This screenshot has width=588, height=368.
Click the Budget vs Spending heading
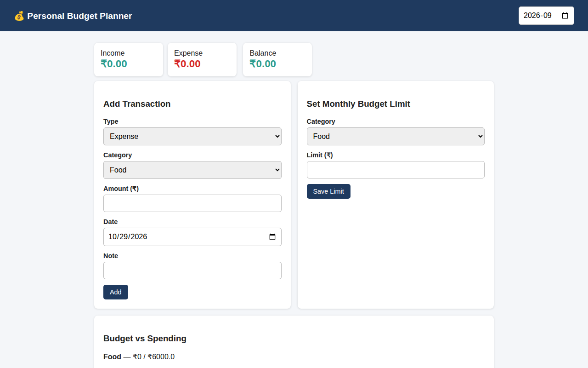click(x=145, y=339)
